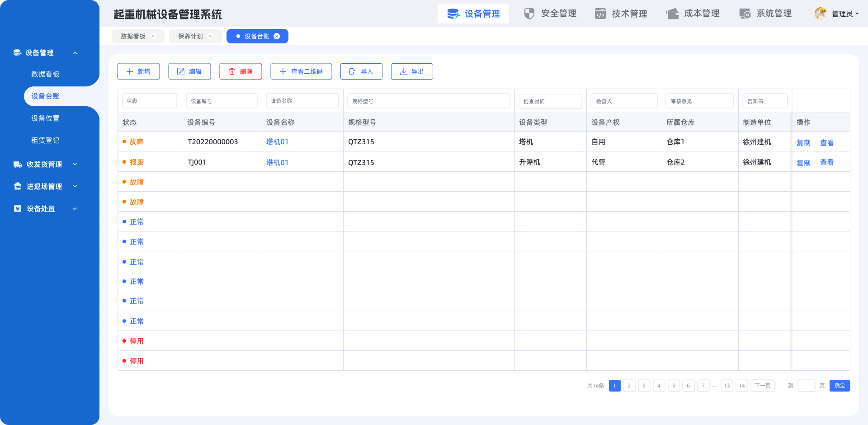The width and height of the screenshot is (868, 425).
Task: Click 查看 in the TJ001 row
Action: 827,162
